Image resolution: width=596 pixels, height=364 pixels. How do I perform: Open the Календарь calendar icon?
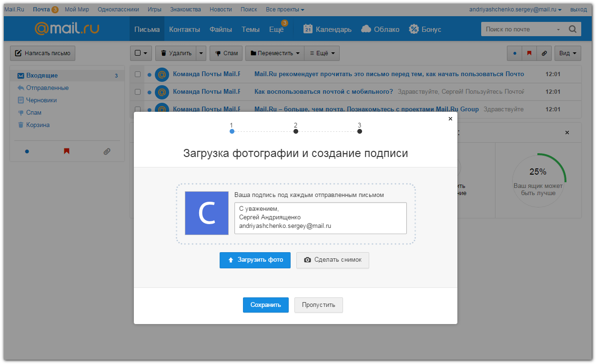pyautogui.click(x=308, y=29)
